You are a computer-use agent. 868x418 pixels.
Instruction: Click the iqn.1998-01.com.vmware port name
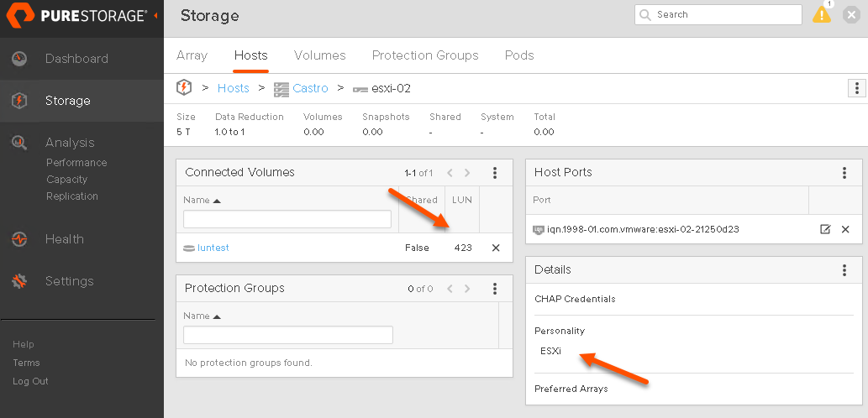click(x=644, y=229)
